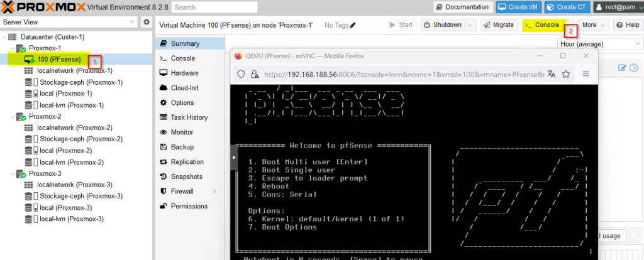
Task: Collapse the Proxmox-2 node expander
Action: pos(13,116)
